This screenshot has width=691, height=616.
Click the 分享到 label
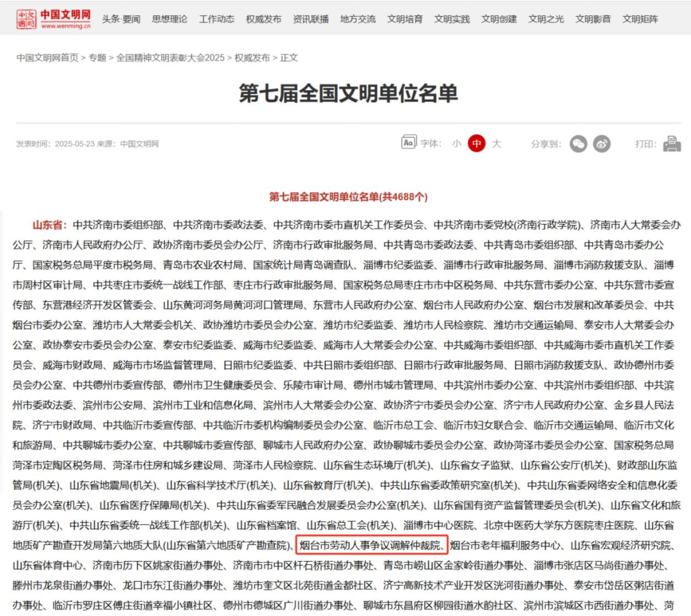(x=546, y=144)
